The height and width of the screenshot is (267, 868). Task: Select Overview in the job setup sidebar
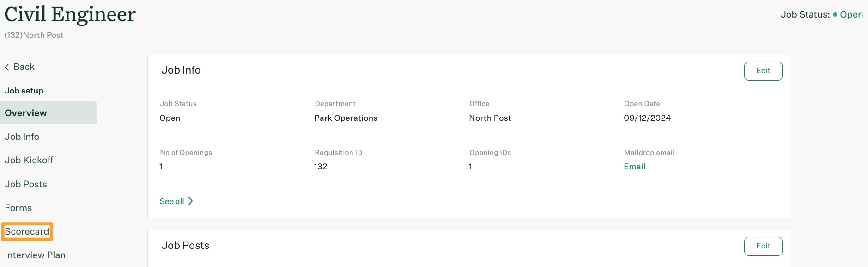pos(26,113)
